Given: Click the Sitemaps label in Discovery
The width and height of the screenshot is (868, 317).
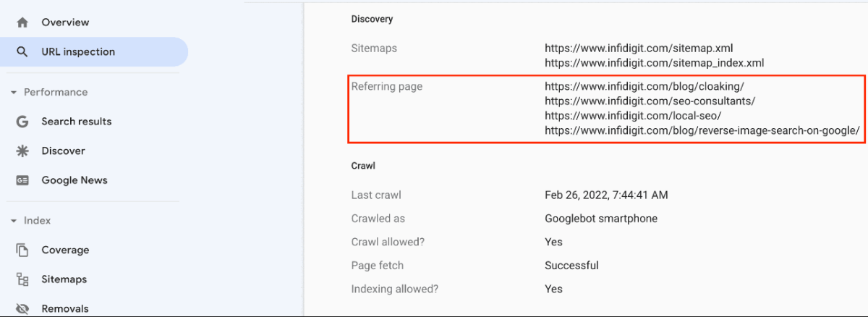Looking at the screenshot, I should (374, 48).
